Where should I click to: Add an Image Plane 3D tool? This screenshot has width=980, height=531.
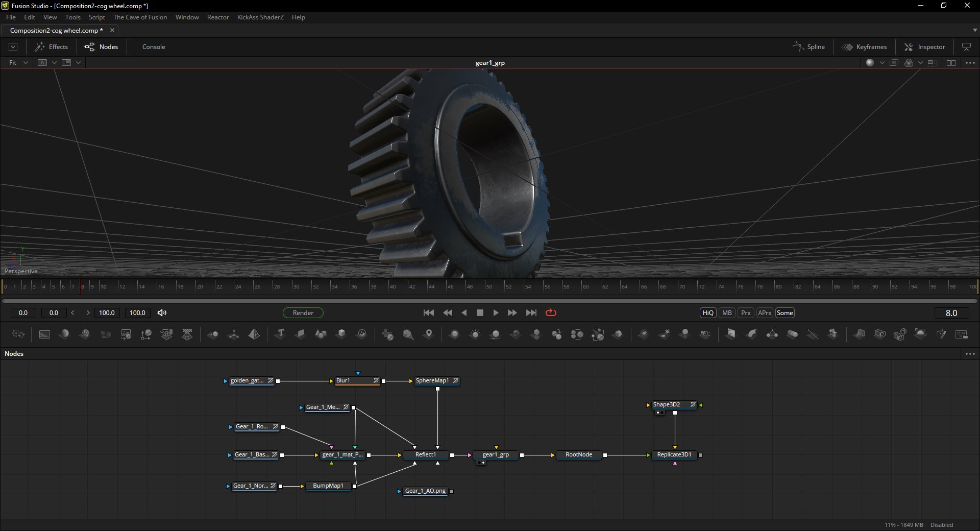coord(300,334)
